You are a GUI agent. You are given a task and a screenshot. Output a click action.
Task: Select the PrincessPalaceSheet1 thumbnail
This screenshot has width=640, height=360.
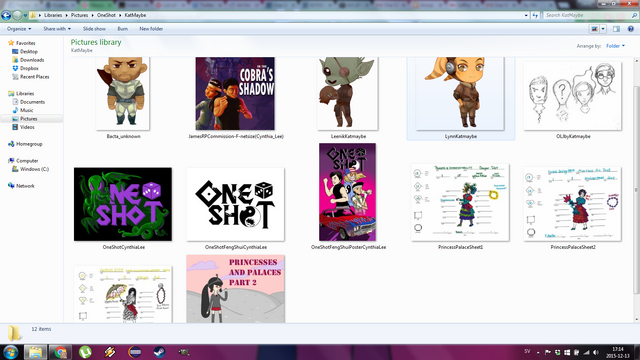460,202
